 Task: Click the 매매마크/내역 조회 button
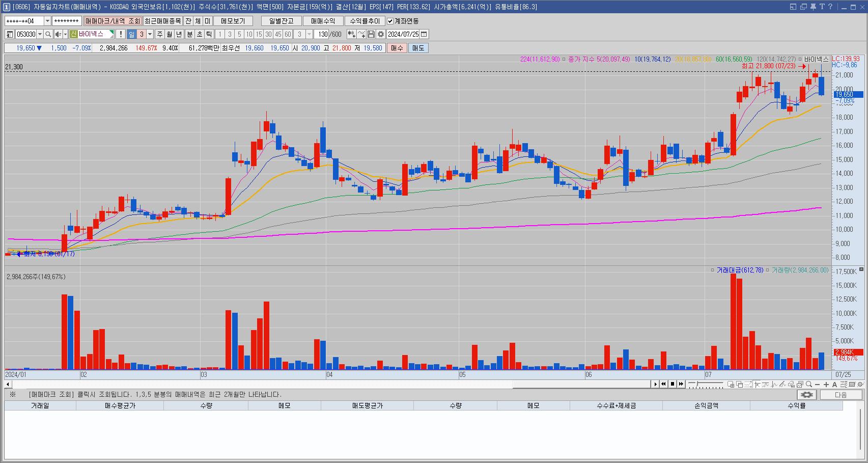tap(113, 21)
